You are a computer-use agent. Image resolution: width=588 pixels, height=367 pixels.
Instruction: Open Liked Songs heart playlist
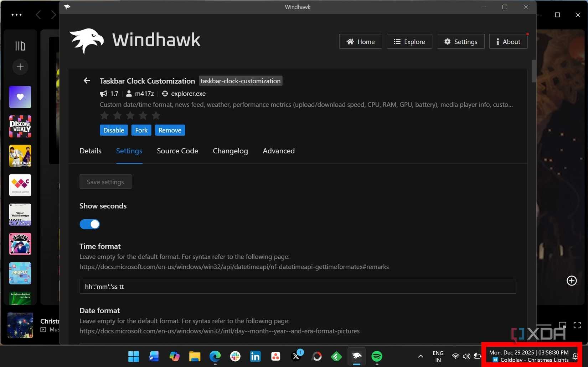pyautogui.click(x=20, y=97)
